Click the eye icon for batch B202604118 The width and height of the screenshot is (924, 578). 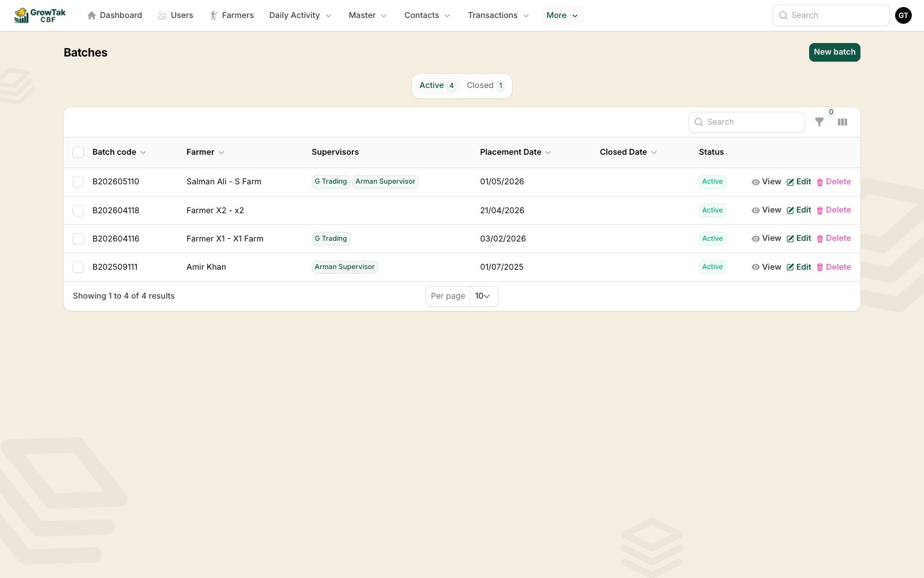coord(756,211)
